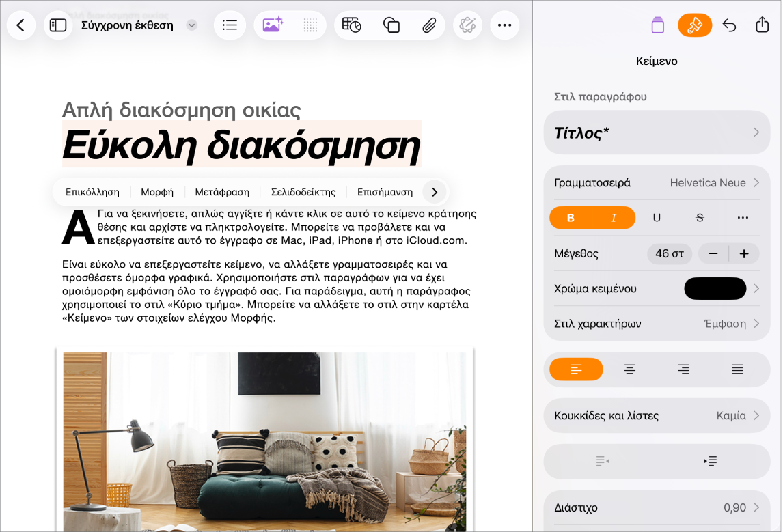Screen dimensions: 783x532
Task: Enable underline text style
Action: point(657,218)
